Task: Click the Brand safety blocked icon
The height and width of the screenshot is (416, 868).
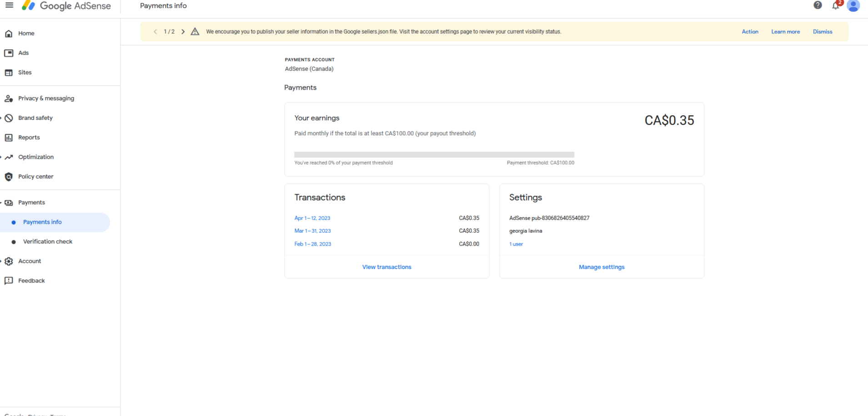Action: click(x=9, y=118)
